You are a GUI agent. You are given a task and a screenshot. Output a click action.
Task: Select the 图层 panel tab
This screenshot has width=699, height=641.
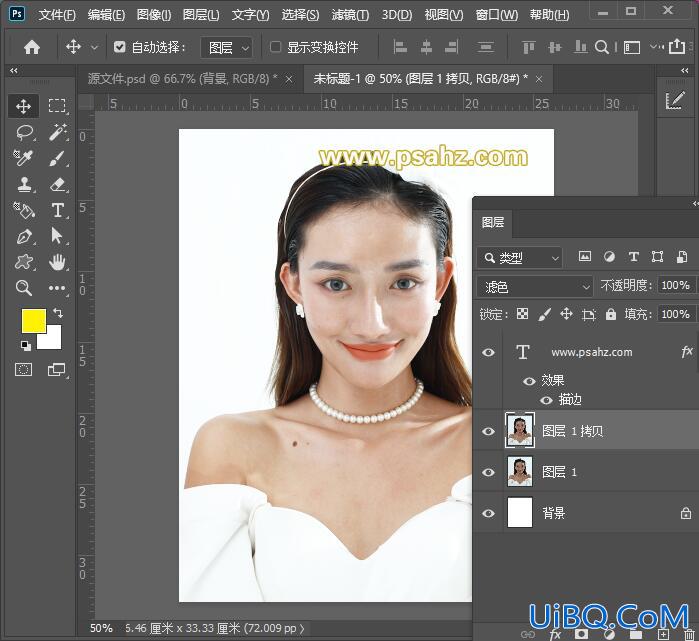coord(493,222)
